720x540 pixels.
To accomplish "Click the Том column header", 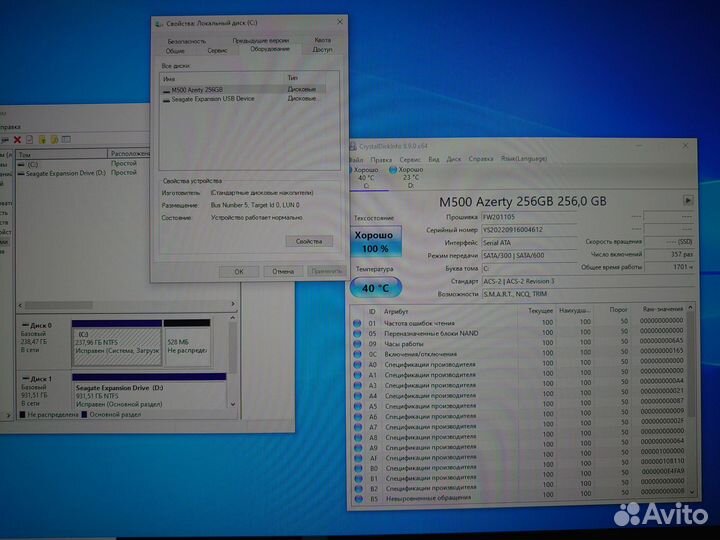I will click(62, 155).
